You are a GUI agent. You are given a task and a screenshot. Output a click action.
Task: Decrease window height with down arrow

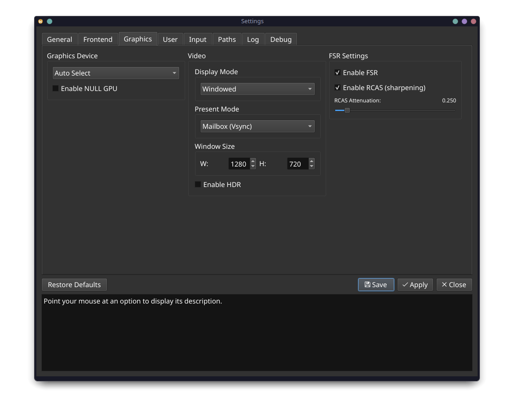tap(312, 167)
